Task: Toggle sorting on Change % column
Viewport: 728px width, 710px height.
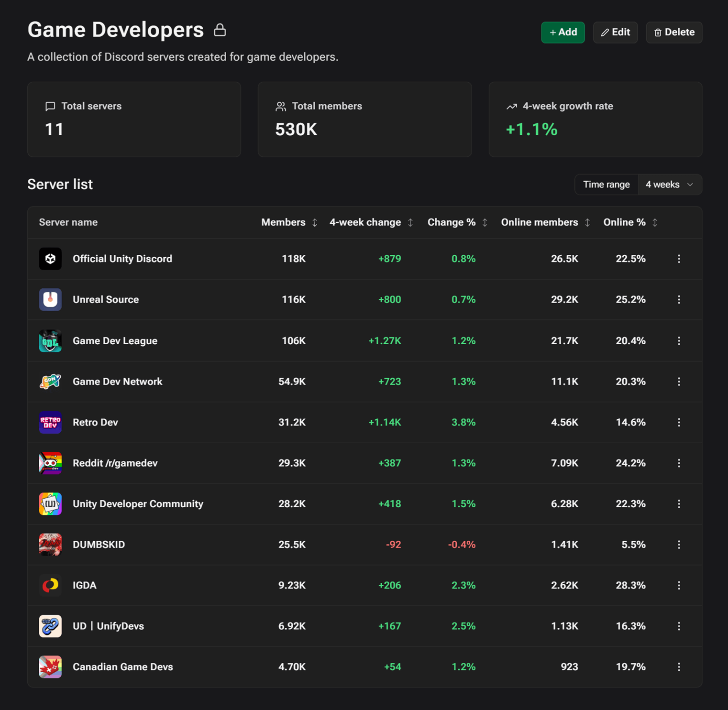Action: [x=485, y=222]
